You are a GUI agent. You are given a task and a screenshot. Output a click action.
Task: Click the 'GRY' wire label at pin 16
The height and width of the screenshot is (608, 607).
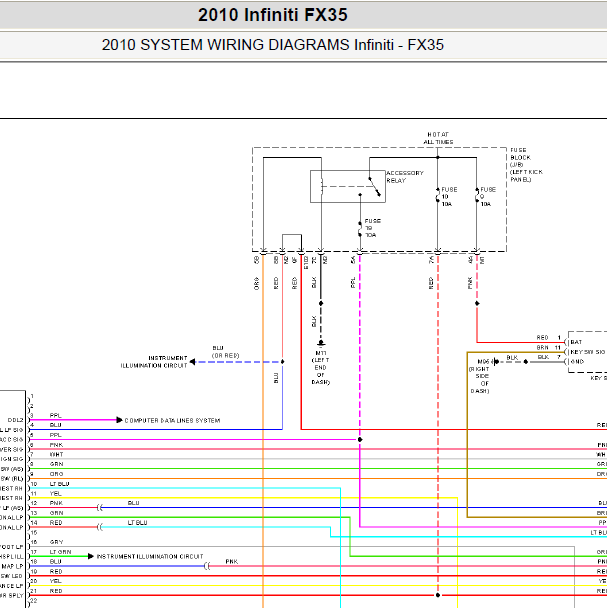click(x=56, y=542)
